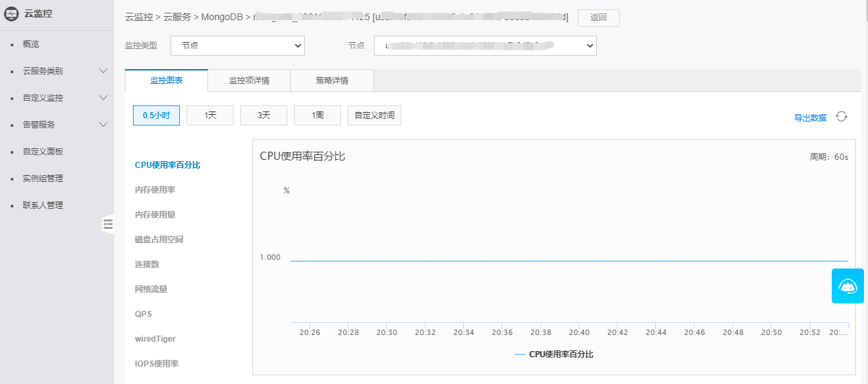
Task: Select the 1天 time range
Action: 210,115
